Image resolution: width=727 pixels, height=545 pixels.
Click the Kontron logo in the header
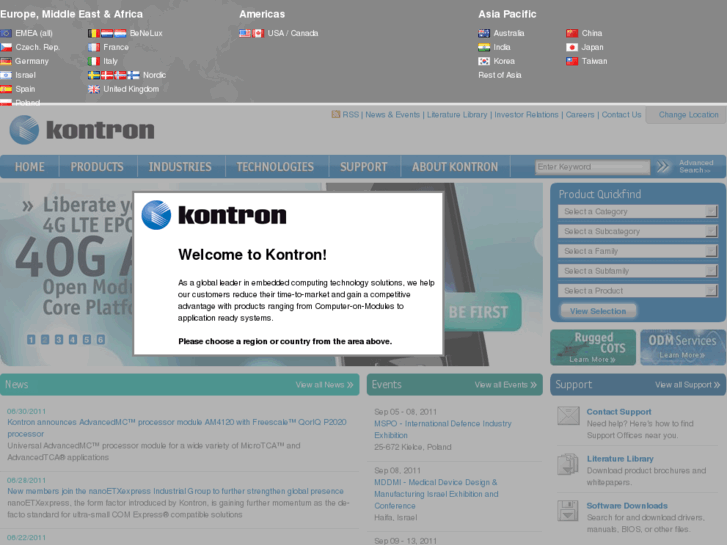click(x=82, y=130)
